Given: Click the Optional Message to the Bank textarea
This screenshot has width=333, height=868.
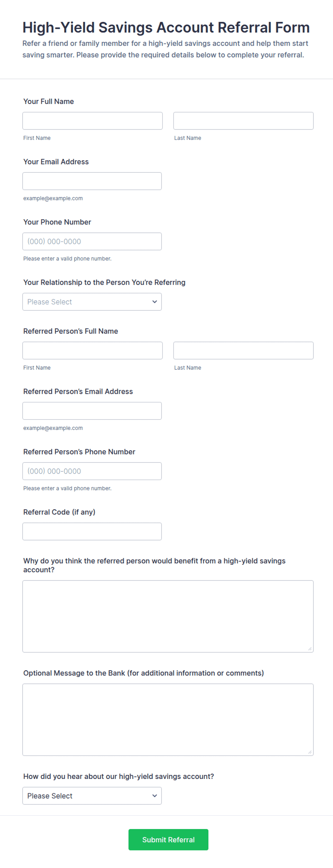Looking at the screenshot, I should pos(168,720).
